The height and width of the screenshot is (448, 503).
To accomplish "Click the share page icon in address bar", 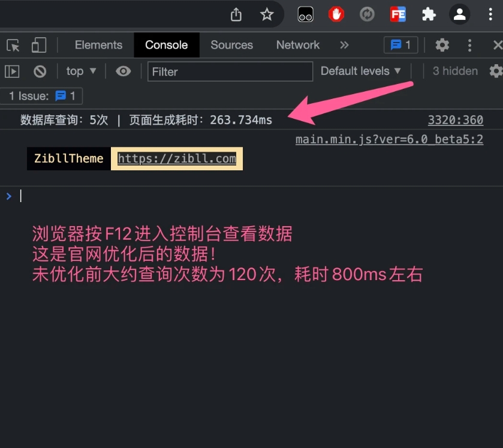I will pyautogui.click(x=236, y=14).
